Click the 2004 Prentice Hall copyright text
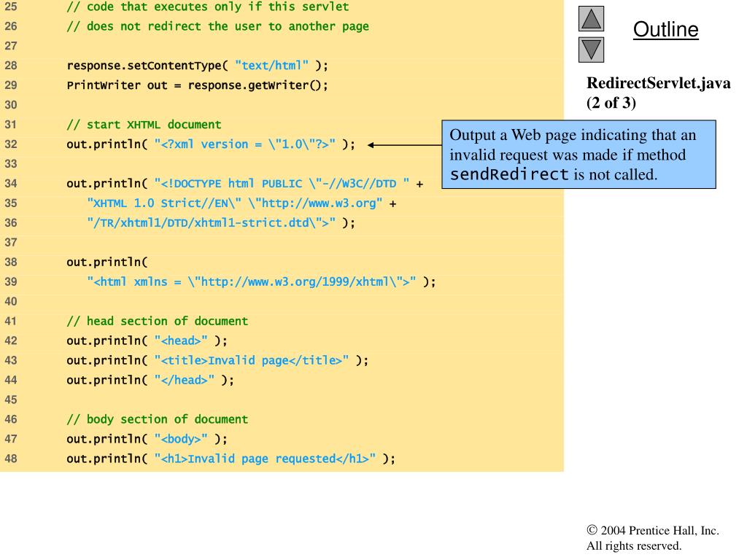This screenshot has width=747, height=560. (653, 531)
